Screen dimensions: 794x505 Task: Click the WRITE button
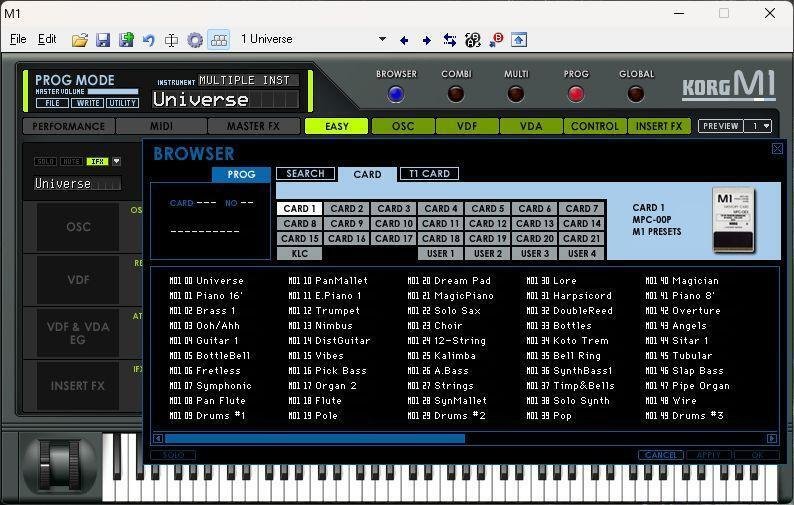[x=88, y=103]
